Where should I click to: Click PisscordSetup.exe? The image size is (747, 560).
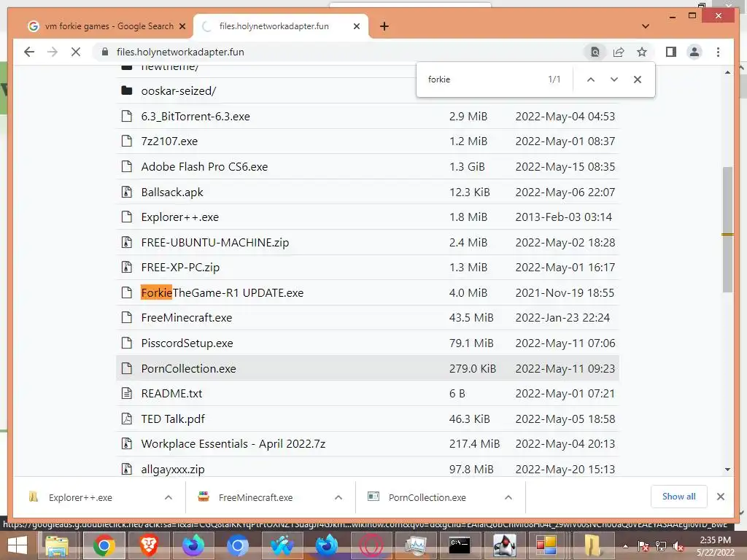coord(187,343)
